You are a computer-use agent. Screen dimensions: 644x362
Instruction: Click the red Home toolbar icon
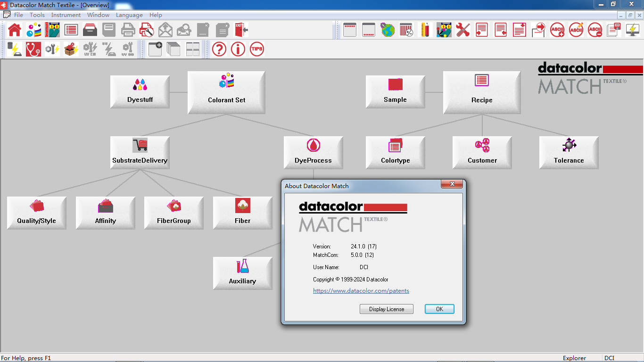(x=15, y=30)
